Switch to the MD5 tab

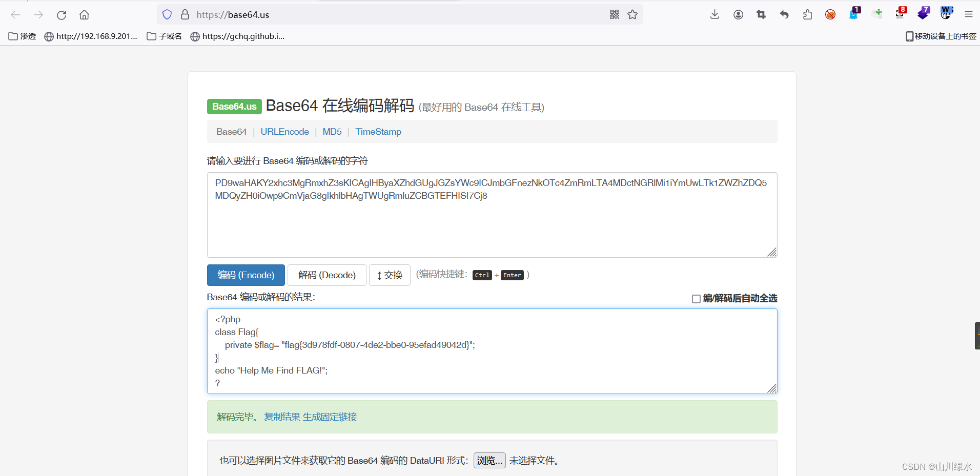[332, 132]
